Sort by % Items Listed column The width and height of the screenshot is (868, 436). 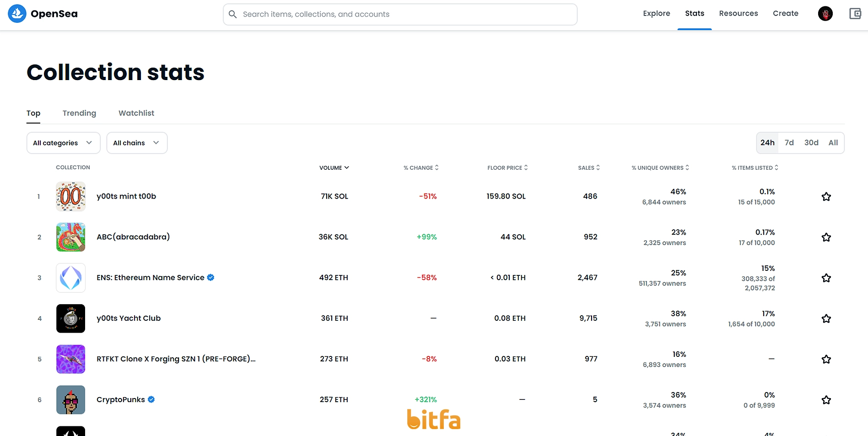(755, 168)
